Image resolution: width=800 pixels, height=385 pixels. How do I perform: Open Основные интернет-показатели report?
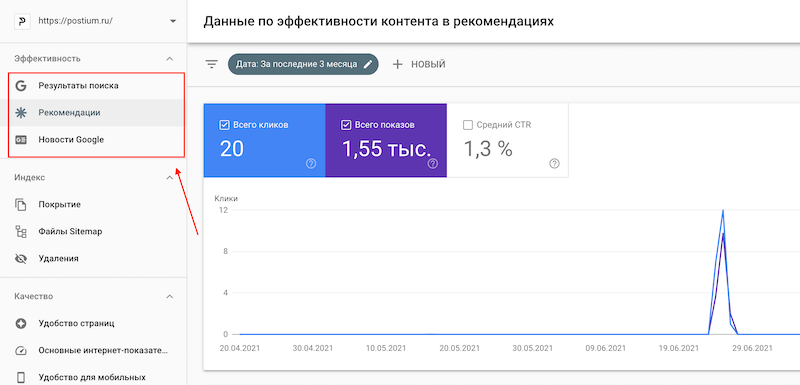[x=103, y=351]
